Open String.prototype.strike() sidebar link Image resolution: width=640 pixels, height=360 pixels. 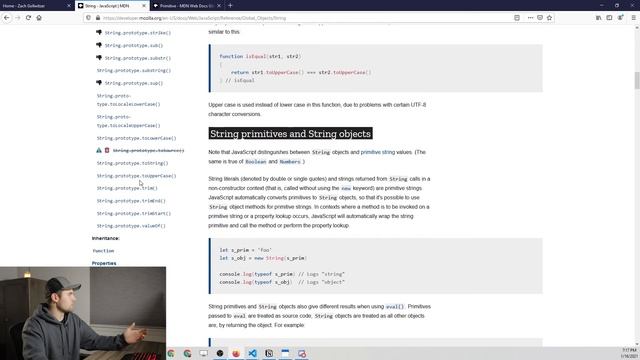(x=138, y=33)
